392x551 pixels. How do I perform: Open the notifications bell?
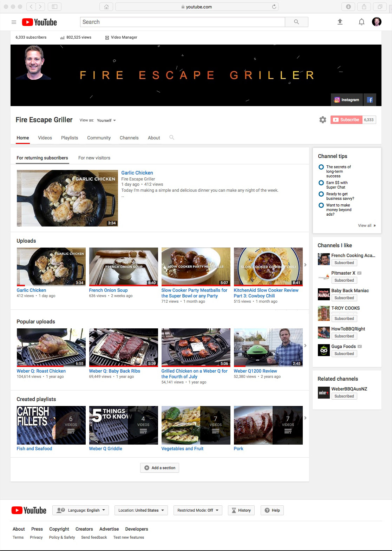click(x=361, y=22)
